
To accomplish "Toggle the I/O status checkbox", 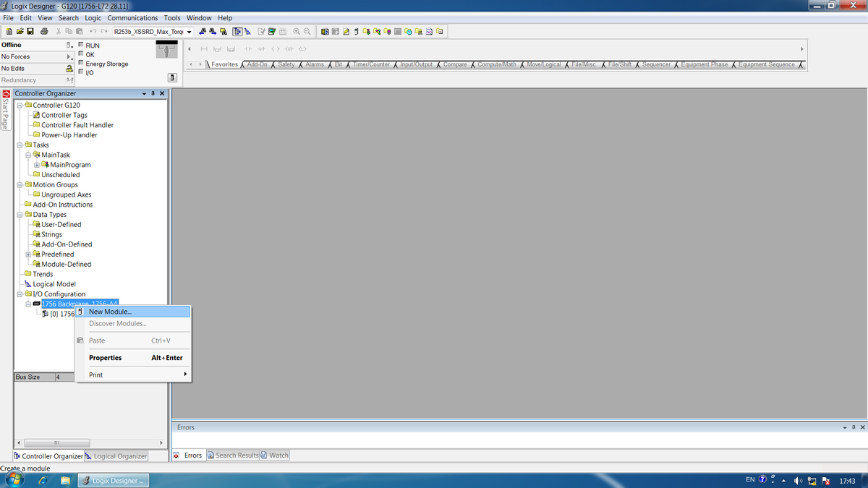I will coord(81,72).
